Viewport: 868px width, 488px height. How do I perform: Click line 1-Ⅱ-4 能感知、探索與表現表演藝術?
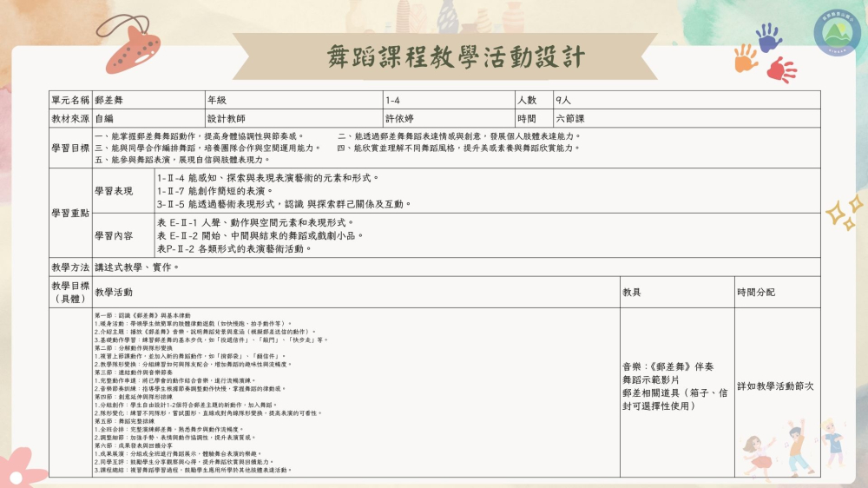268,178
